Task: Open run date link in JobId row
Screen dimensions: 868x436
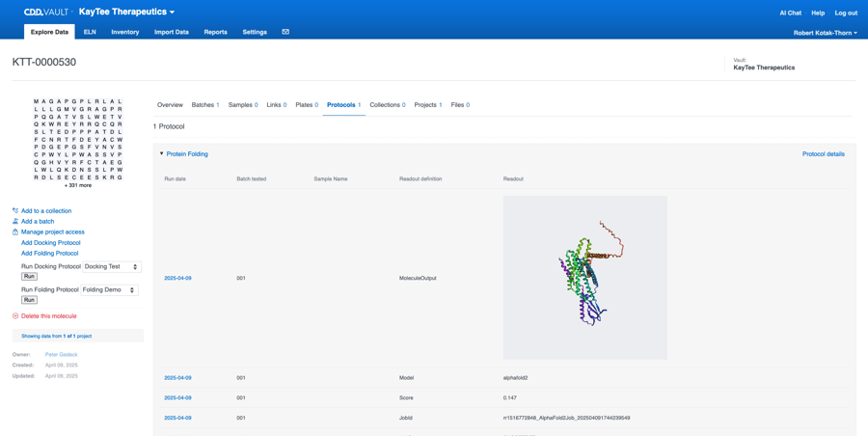Action: (x=177, y=418)
